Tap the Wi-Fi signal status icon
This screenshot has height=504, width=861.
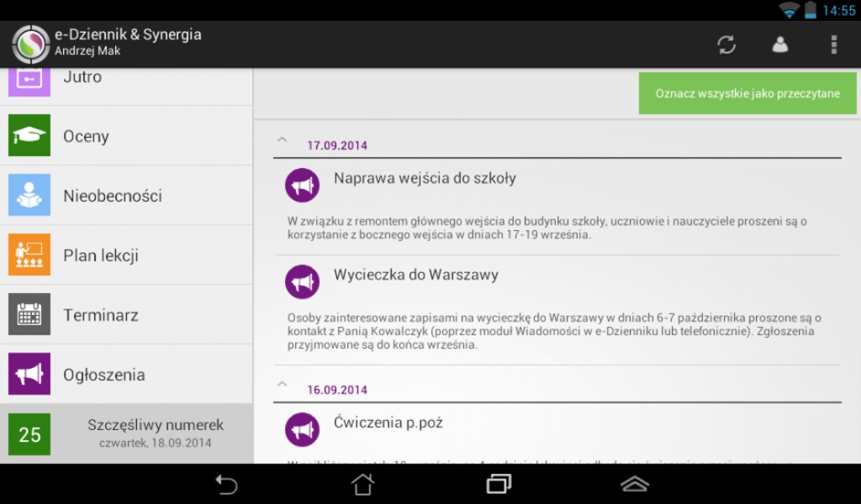click(x=789, y=10)
